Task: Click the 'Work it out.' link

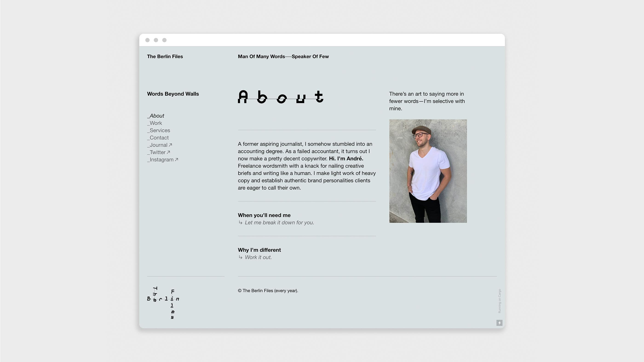Action: point(258,257)
